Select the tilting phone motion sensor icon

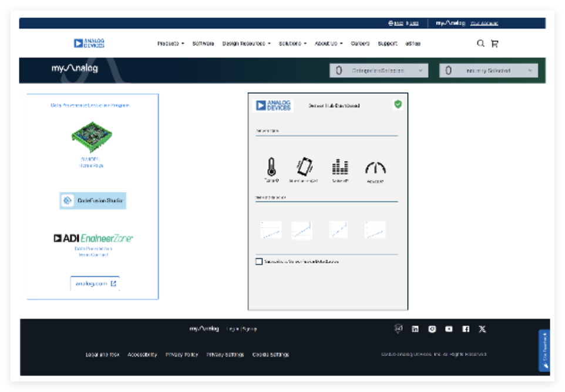point(304,167)
